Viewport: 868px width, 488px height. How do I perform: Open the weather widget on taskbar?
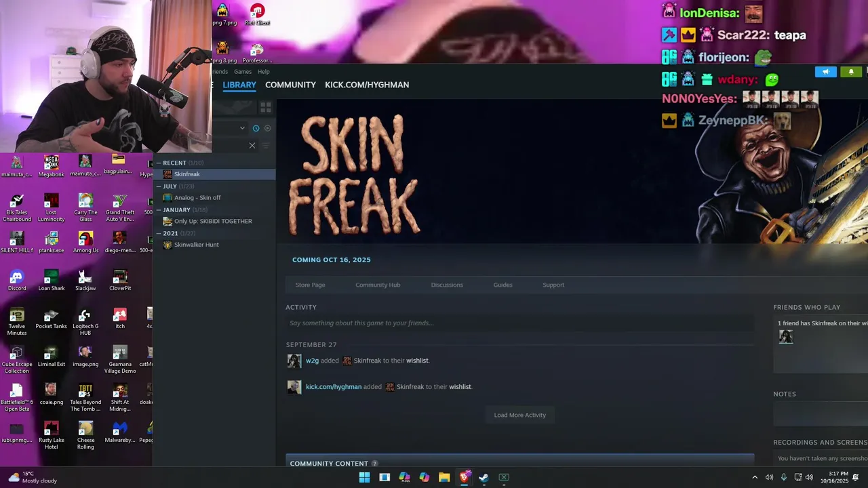click(x=32, y=477)
